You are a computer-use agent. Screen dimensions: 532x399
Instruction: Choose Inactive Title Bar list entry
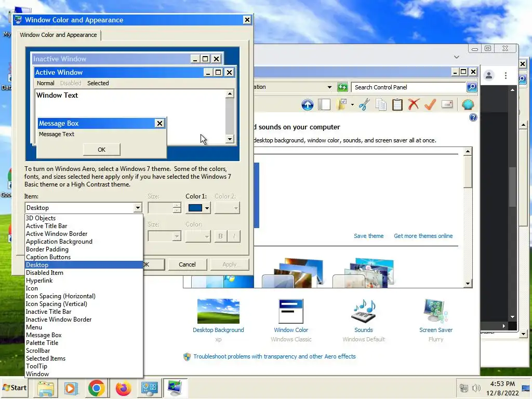coord(84,312)
